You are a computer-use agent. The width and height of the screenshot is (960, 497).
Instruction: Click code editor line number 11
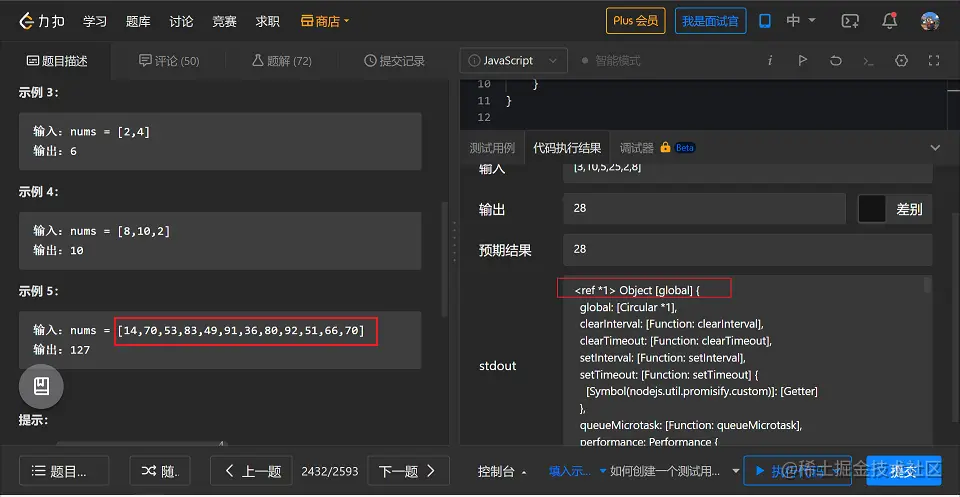coord(484,101)
